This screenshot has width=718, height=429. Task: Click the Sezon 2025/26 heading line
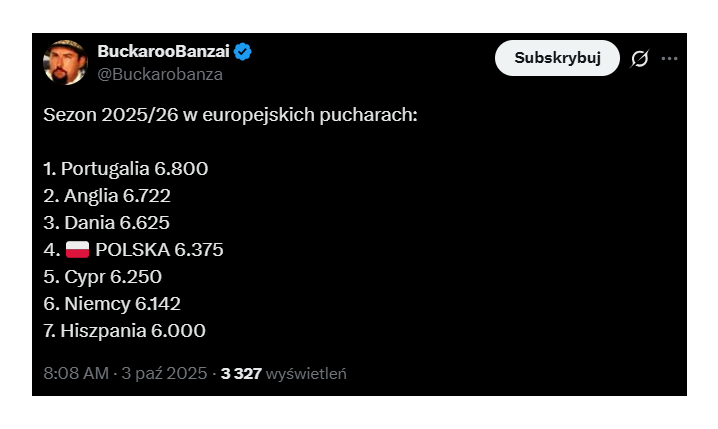tap(229, 114)
